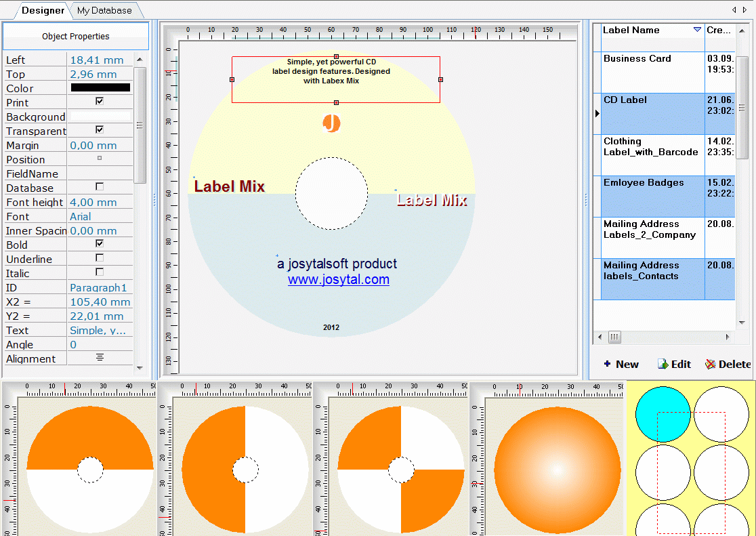Click the Delete label icon
Screen dimensions: 756x536
(x=710, y=365)
